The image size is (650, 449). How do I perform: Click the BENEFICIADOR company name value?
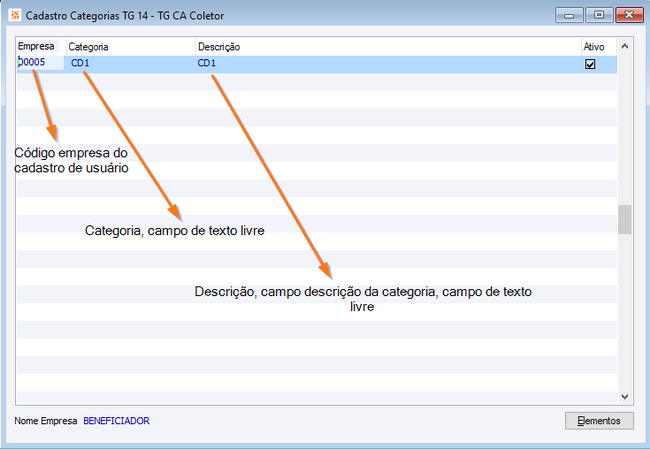[x=116, y=421]
